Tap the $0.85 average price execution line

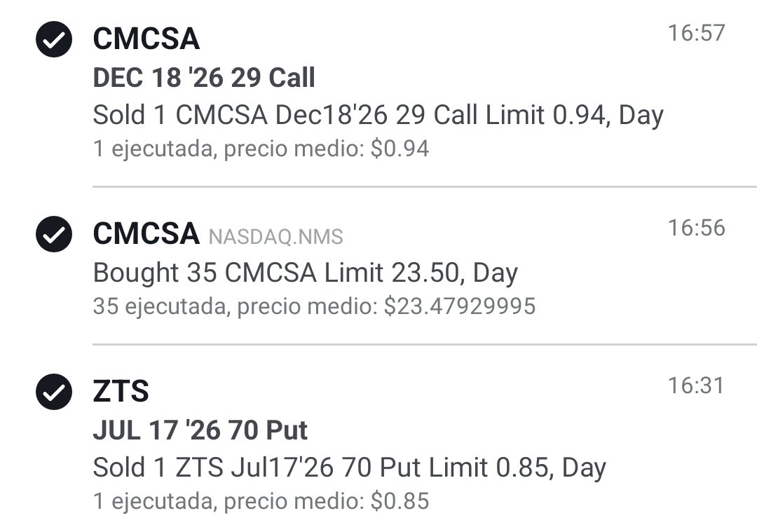click(261, 500)
